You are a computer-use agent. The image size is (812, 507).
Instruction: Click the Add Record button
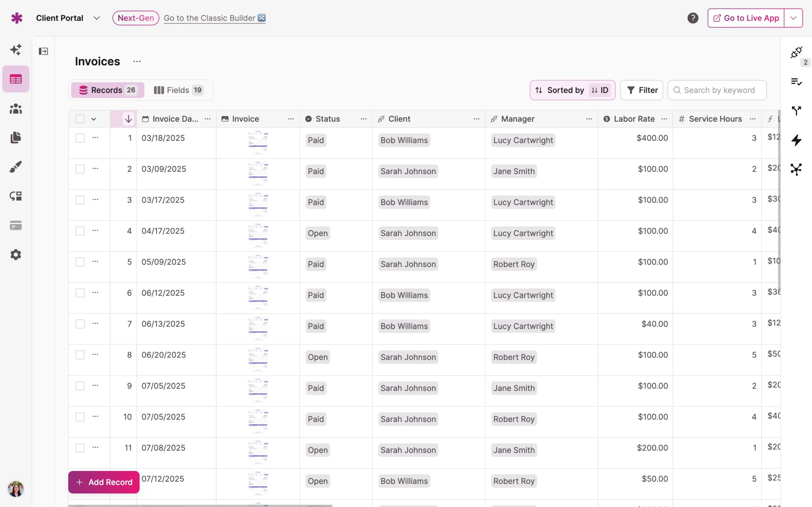click(x=103, y=482)
